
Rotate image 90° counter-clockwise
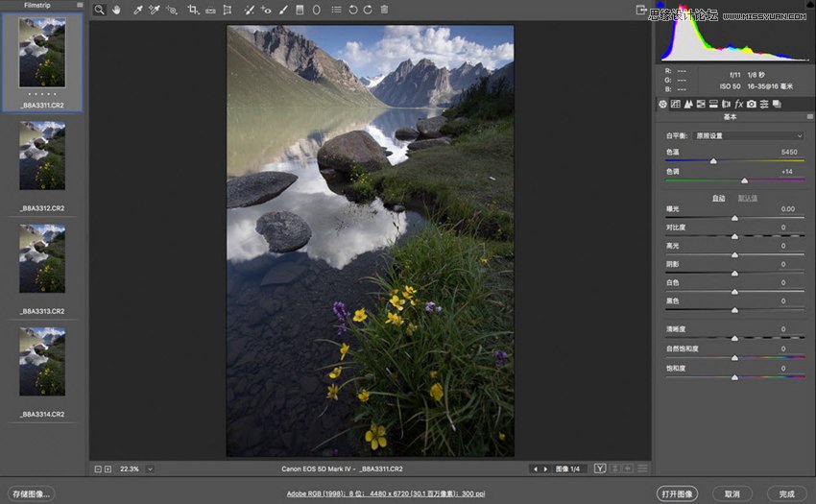[352, 10]
